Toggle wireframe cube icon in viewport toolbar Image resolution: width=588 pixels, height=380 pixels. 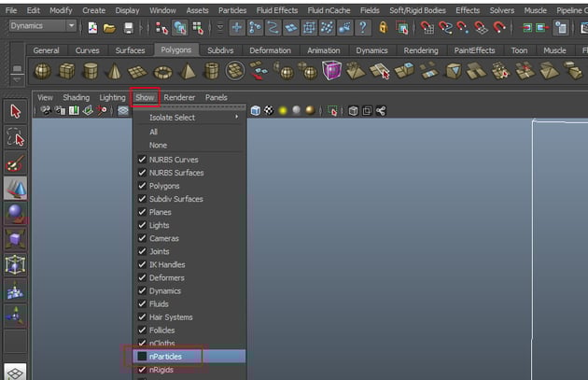[256, 111]
